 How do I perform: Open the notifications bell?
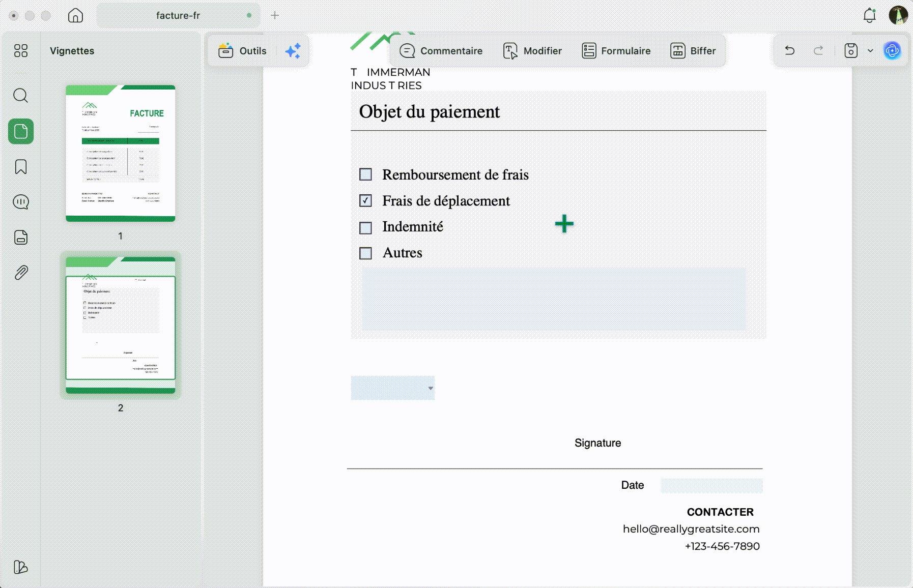870,15
